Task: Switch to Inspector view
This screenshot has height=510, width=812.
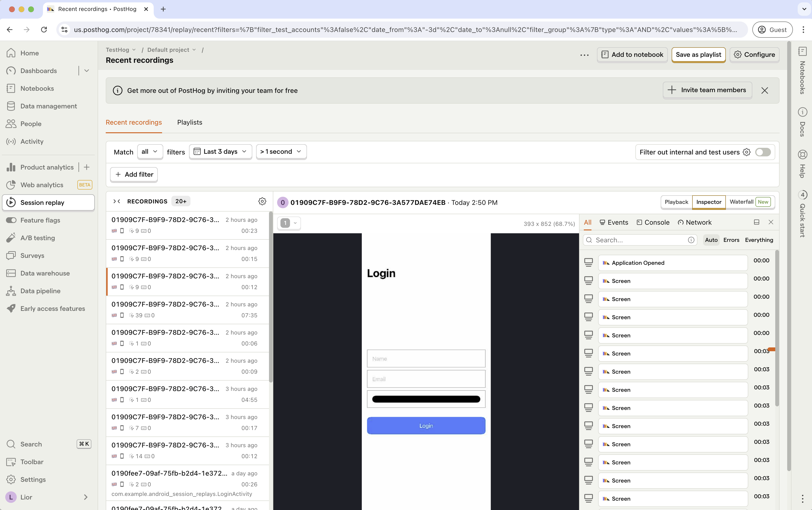Action: (x=708, y=202)
